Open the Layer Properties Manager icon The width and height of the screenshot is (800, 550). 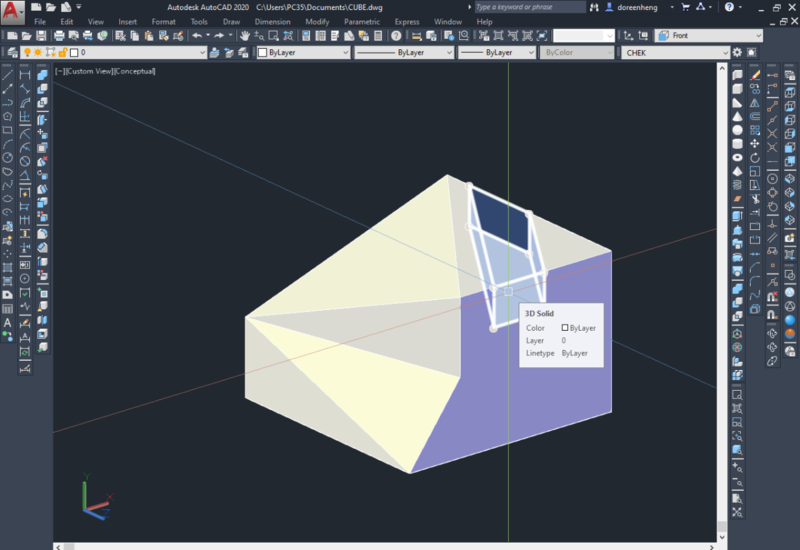[x=11, y=52]
